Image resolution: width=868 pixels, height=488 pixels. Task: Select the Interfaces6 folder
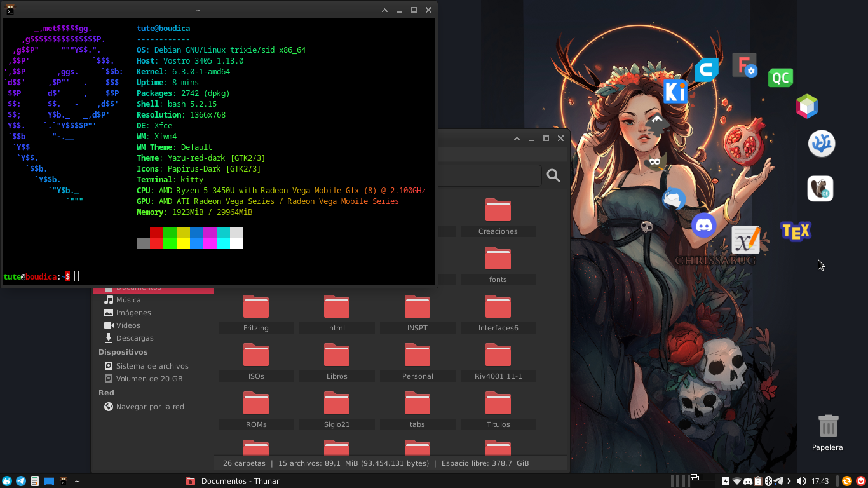498,314
